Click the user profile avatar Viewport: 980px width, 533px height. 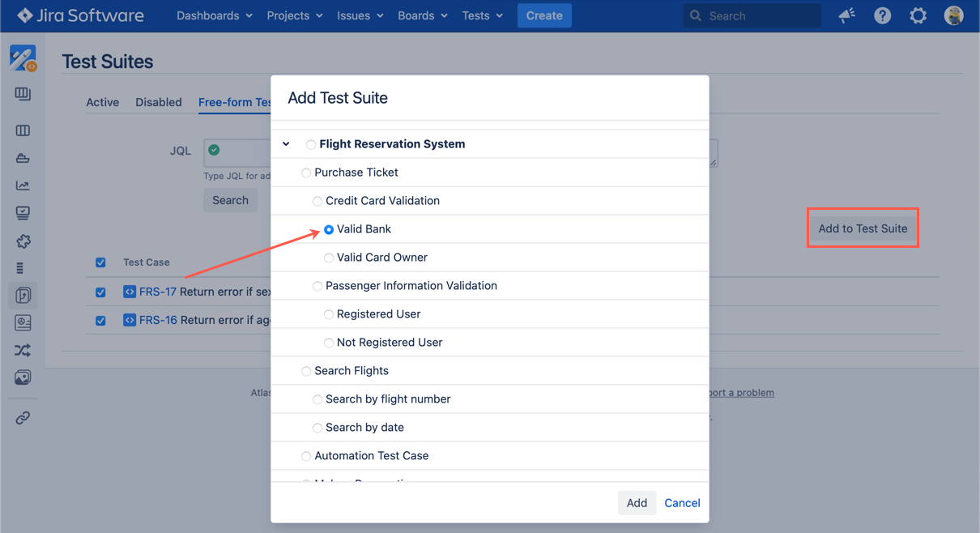[x=953, y=15]
